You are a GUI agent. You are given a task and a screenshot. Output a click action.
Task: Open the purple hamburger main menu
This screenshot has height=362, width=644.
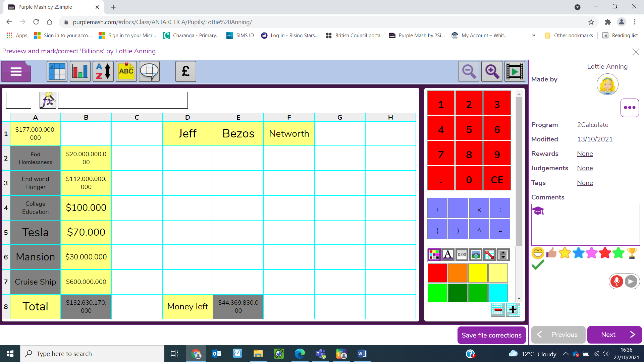[x=16, y=71]
